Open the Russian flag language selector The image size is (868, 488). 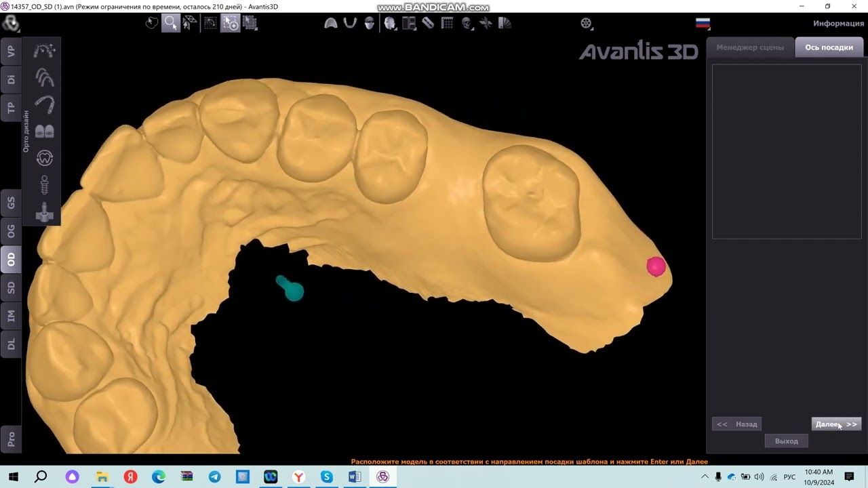[703, 23]
